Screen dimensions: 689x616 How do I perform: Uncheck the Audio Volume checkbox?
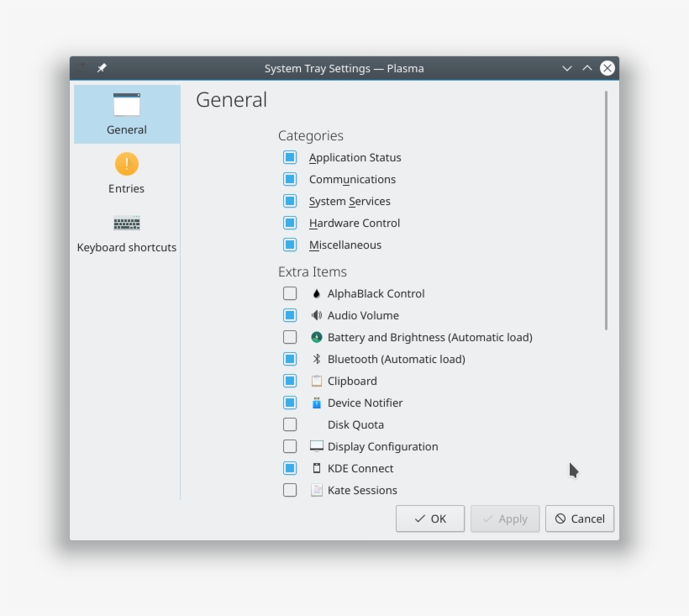pos(290,315)
